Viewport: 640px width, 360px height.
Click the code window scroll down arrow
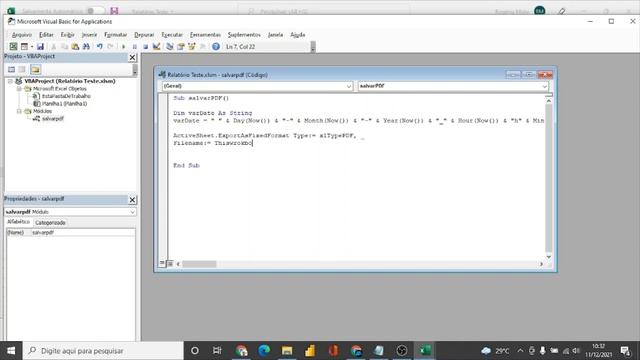[x=549, y=257]
